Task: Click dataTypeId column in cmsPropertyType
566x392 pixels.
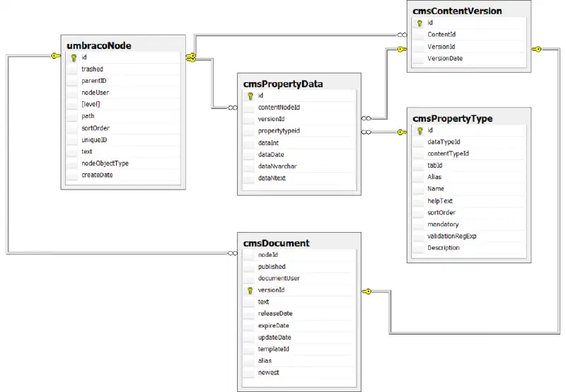Action: (x=468, y=142)
